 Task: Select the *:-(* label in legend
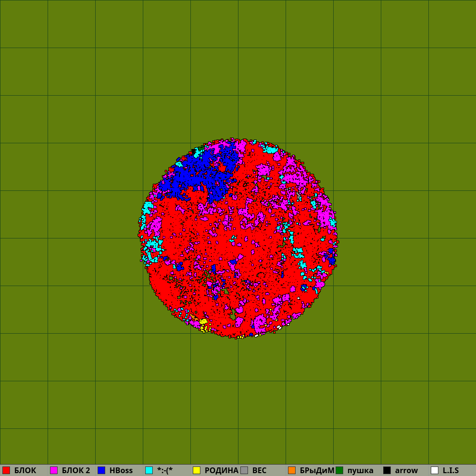point(165,471)
